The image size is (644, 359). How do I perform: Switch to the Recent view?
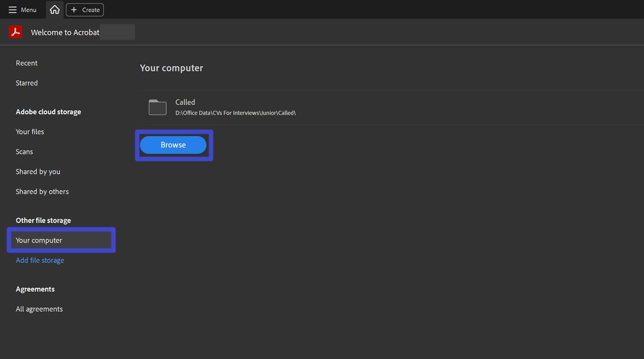click(x=26, y=62)
